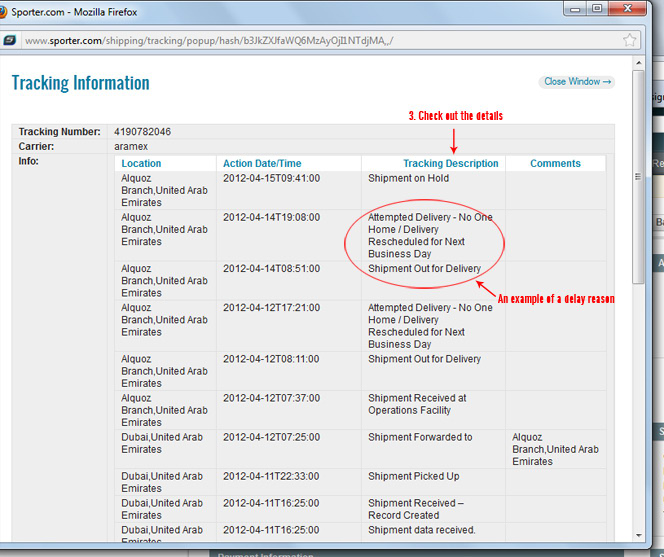Screen dimensions: 664x557
Task: Click the Tracking Description column header
Action: point(450,163)
